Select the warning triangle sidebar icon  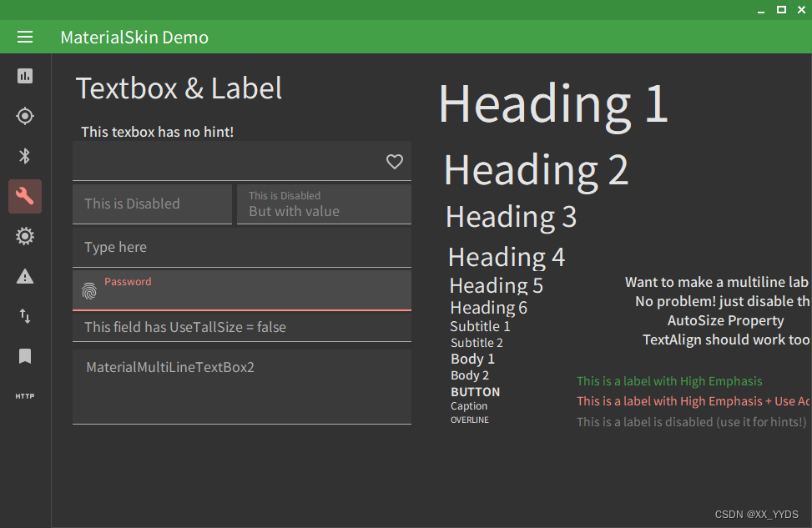25,276
